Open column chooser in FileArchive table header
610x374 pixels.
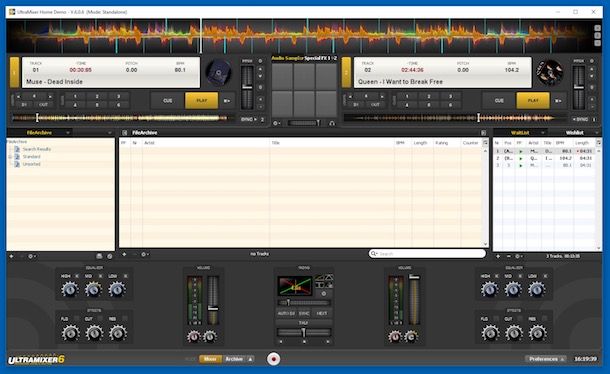point(485,143)
